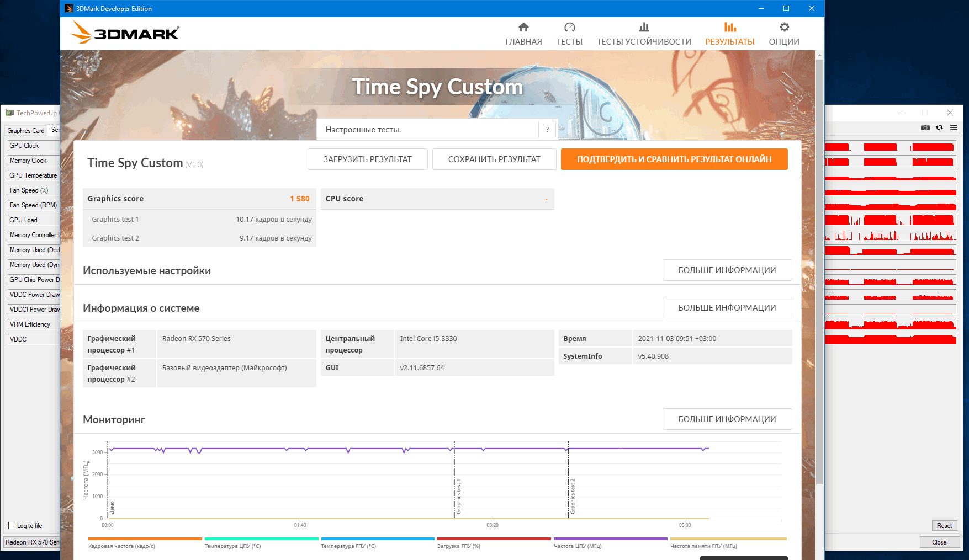Viewport: 969px width, 560px height.
Task: Minimize the 3DMark window
Action: click(x=761, y=8)
